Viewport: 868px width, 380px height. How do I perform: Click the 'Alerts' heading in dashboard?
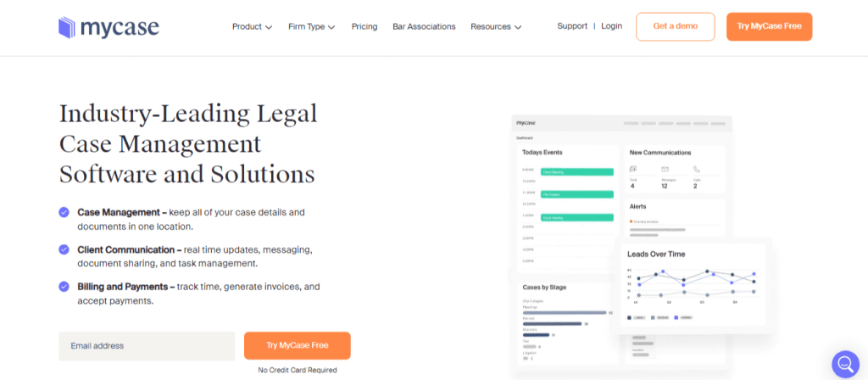pos(637,207)
